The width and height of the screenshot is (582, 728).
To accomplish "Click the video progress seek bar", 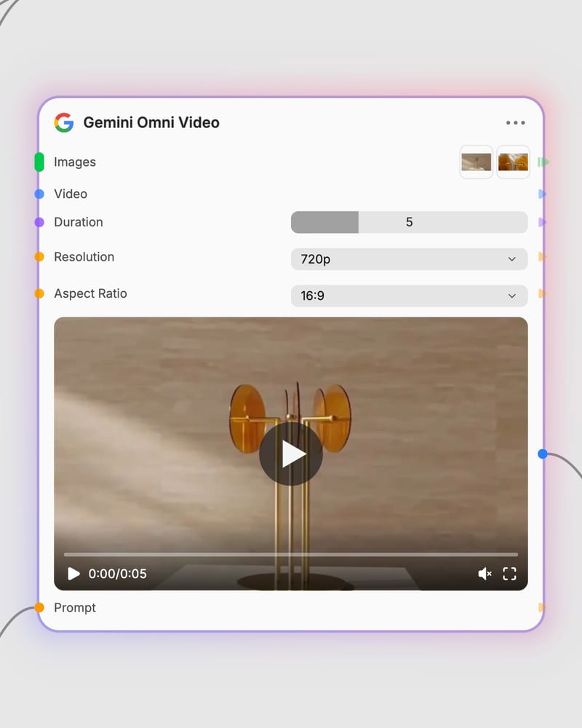I will point(291,554).
